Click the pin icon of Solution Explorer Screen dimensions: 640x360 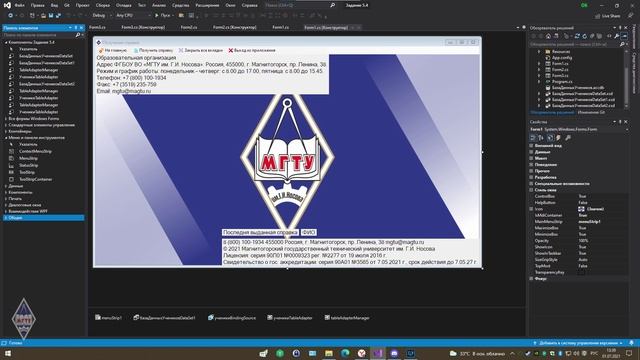(620, 28)
